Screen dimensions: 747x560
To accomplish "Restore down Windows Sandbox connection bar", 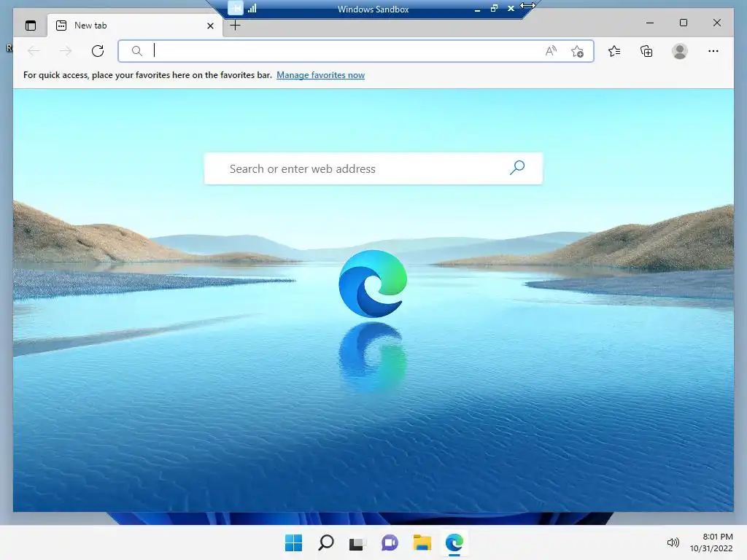I will [494, 8].
